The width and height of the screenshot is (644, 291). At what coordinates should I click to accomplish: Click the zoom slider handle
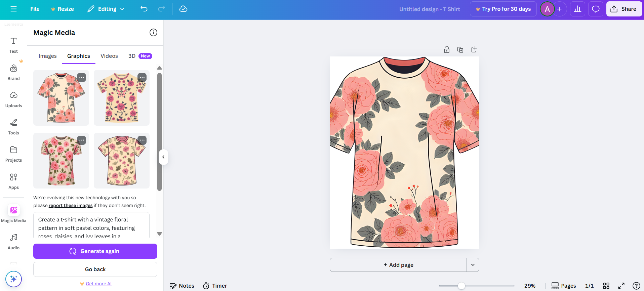(x=461, y=286)
